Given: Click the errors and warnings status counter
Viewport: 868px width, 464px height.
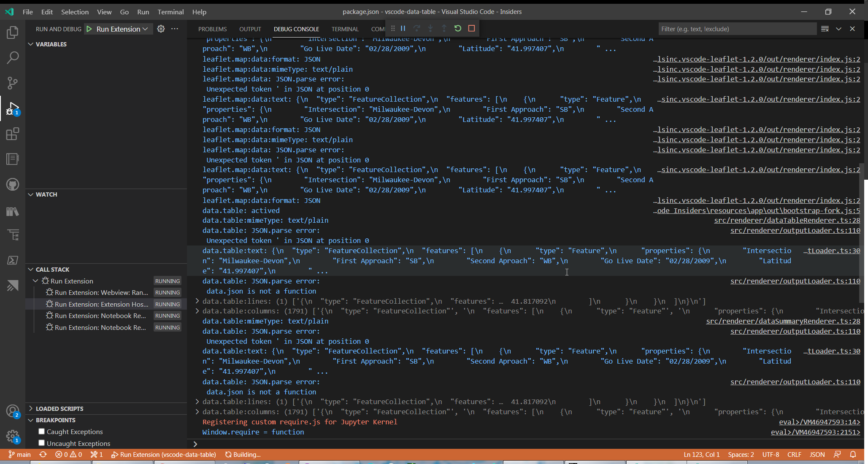Looking at the screenshot, I should pyautogui.click(x=68, y=454).
